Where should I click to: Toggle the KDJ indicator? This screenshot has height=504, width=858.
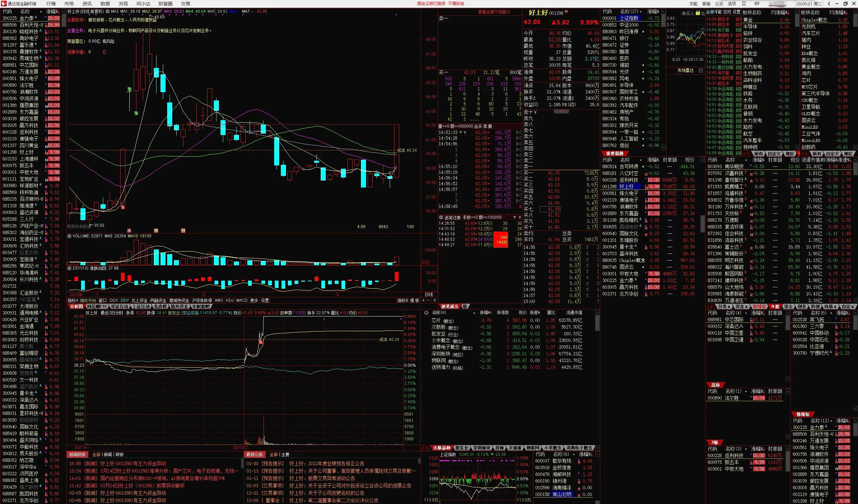(x=230, y=300)
